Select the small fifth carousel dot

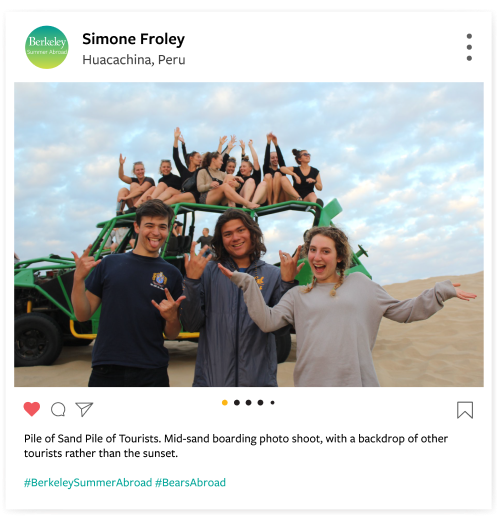[272, 403]
